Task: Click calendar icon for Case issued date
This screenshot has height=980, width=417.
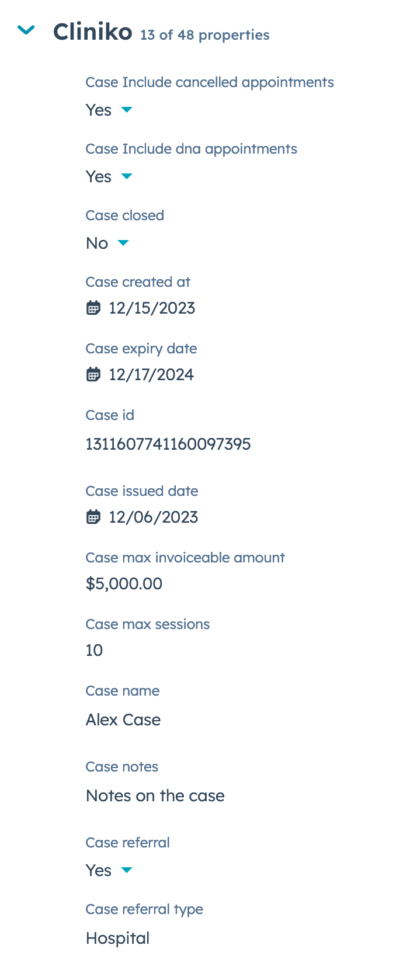Action: [x=93, y=517]
